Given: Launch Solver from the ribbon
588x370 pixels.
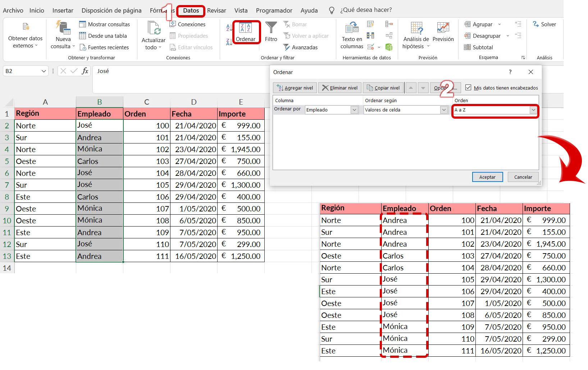Looking at the screenshot, I should click(544, 24).
